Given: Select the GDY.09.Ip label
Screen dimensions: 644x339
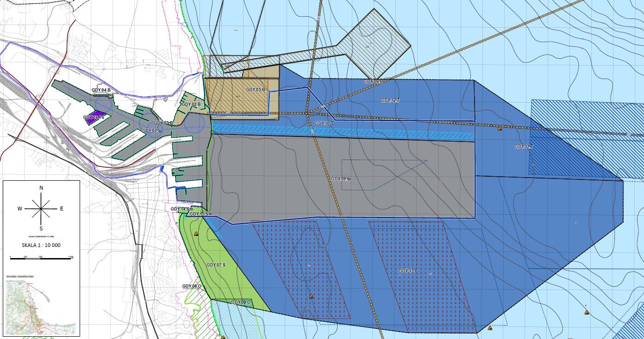Looking at the screenshot, I should (341, 179).
